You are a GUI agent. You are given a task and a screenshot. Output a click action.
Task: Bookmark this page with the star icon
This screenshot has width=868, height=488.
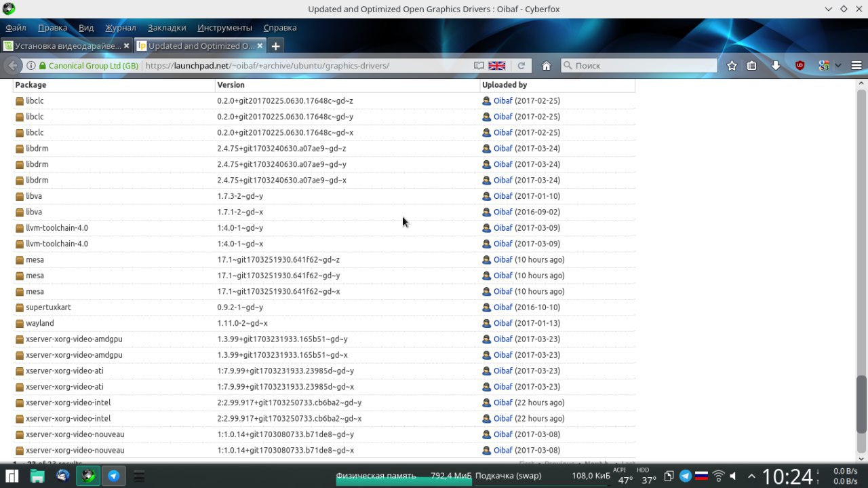(x=732, y=66)
